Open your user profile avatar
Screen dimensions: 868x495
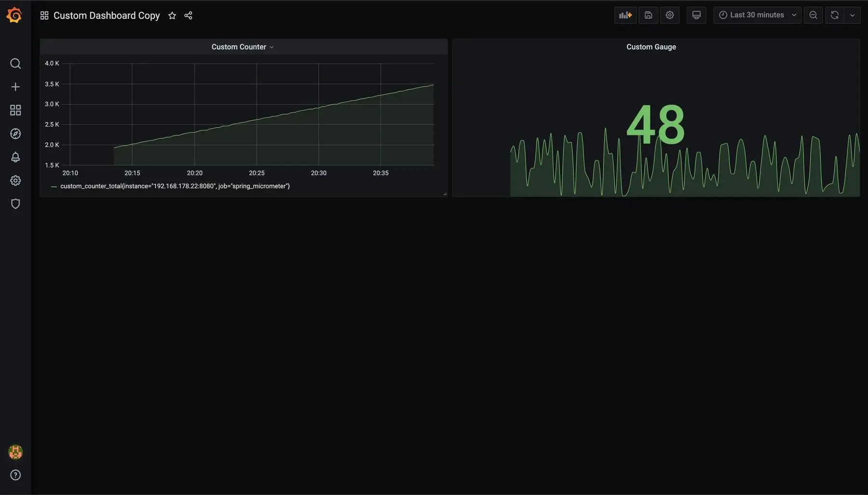[x=15, y=452]
